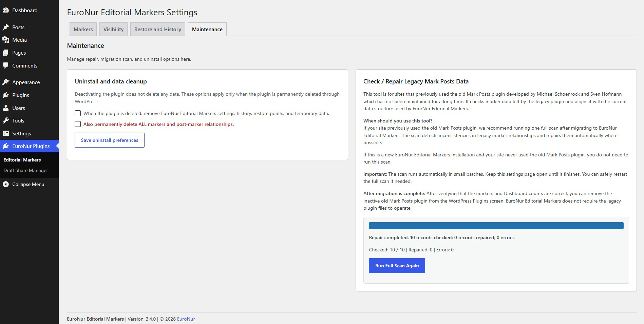Click 'When should you use this tool?' text
644x324 pixels.
pyautogui.click(x=398, y=121)
